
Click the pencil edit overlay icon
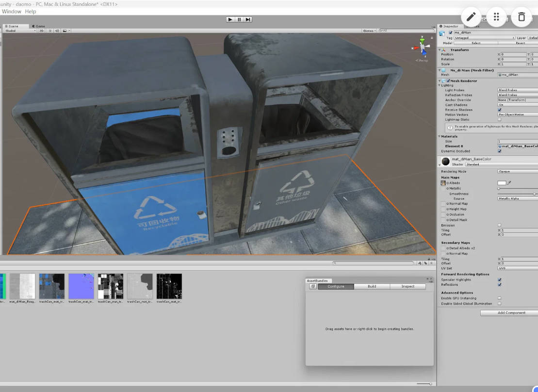pyautogui.click(x=471, y=16)
